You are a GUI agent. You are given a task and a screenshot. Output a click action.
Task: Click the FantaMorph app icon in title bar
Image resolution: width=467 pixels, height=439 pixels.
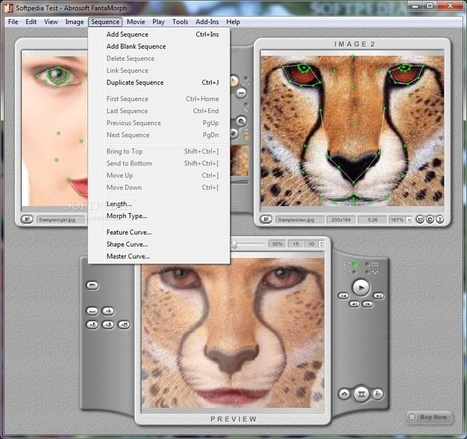9,7
